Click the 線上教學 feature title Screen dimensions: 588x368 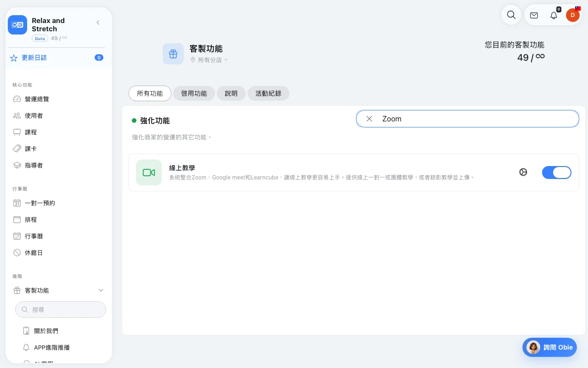[182, 168]
